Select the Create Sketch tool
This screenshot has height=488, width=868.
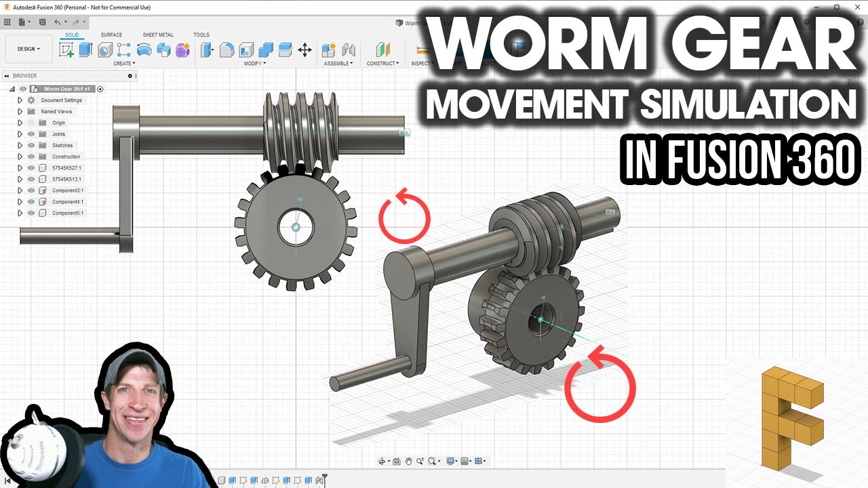(66, 49)
